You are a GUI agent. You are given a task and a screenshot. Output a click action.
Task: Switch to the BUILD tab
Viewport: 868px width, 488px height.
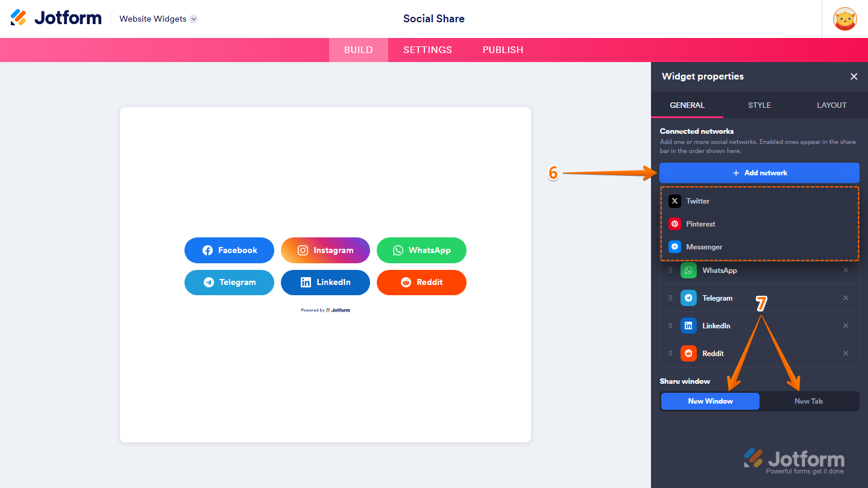click(x=359, y=50)
